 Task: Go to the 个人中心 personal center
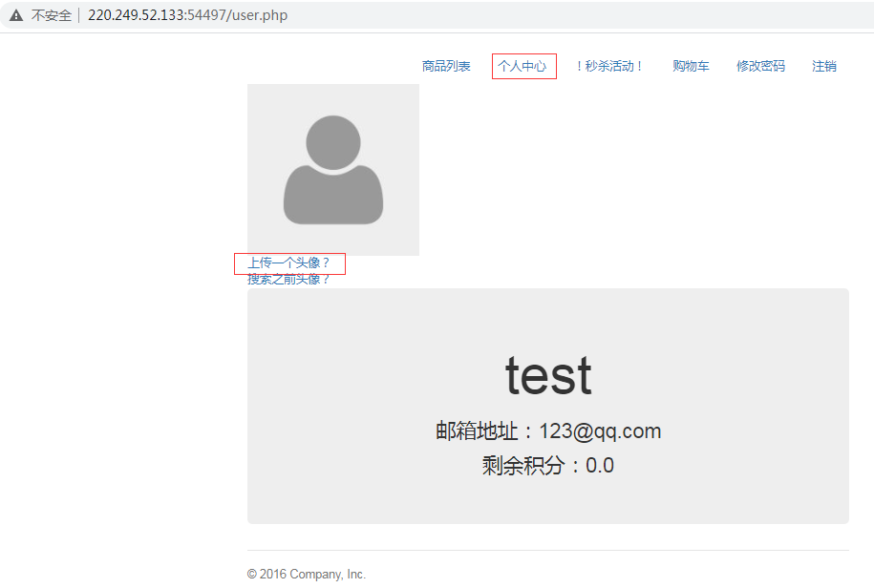point(522,66)
